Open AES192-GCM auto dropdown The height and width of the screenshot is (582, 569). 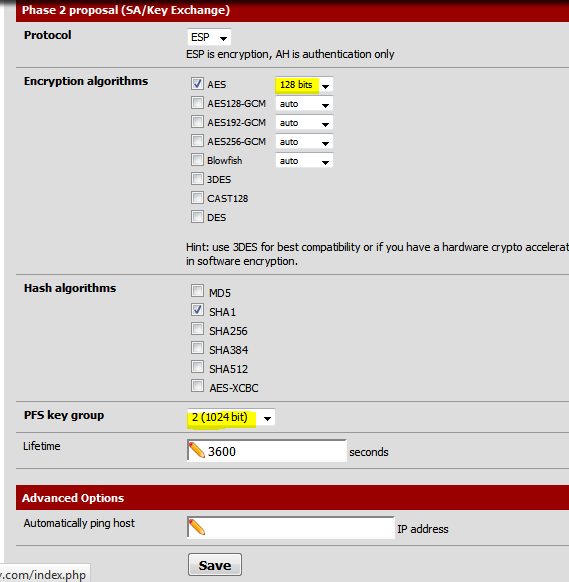point(304,123)
